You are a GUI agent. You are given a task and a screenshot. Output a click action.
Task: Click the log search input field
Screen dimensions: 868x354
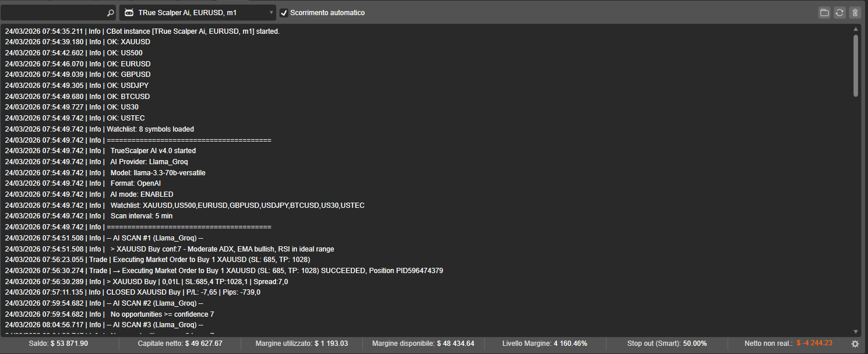[54, 13]
